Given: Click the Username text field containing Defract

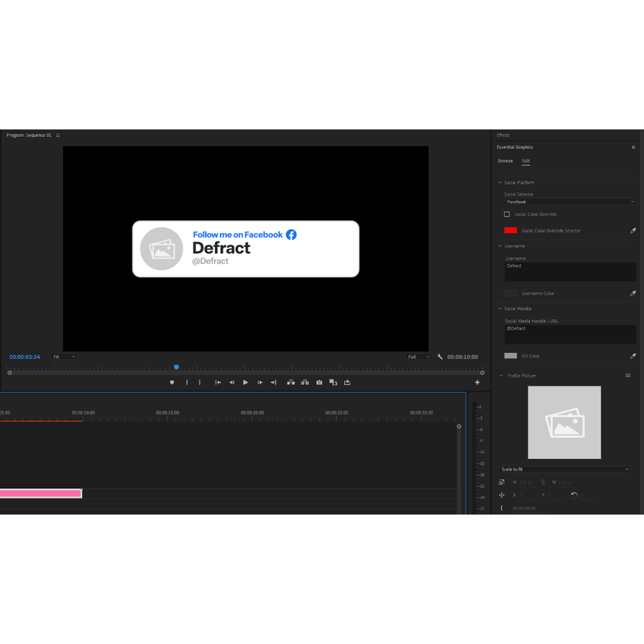Looking at the screenshot, I should point(570,272).
